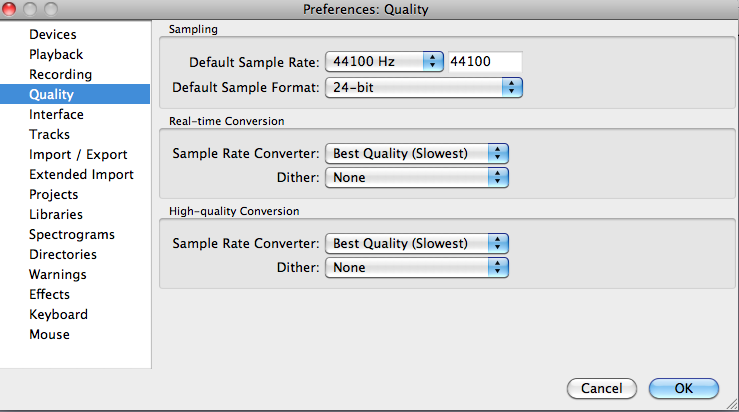Go to Mouse preferences
The image size is (739, 412).
pos(49,335)
